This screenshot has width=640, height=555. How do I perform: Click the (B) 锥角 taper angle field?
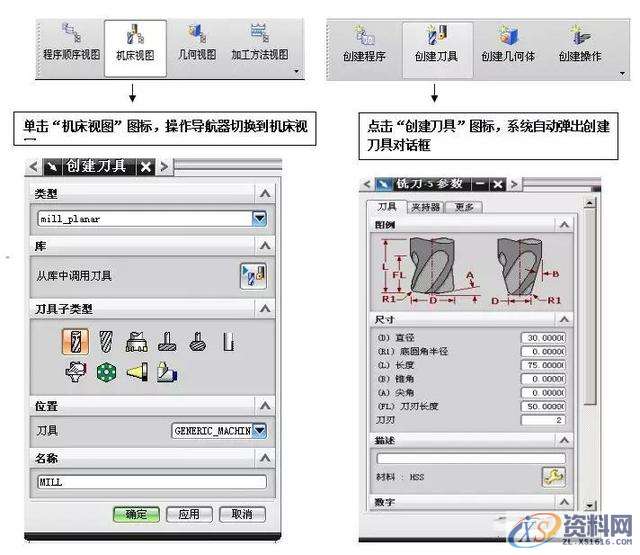click(x=543, y=379)
